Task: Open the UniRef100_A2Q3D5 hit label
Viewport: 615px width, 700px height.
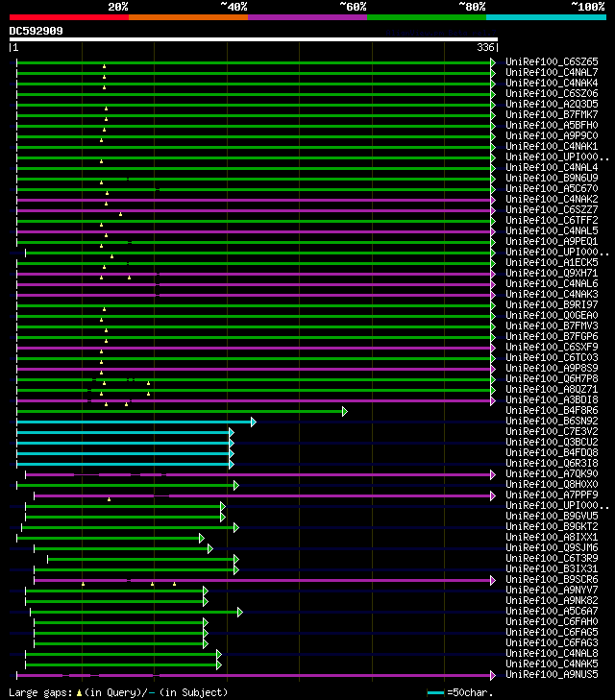Action: pos(552,104)
